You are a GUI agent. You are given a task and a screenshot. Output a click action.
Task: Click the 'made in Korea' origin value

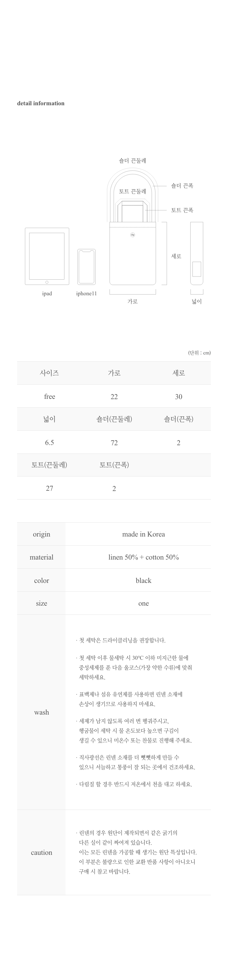click(143, 534)
